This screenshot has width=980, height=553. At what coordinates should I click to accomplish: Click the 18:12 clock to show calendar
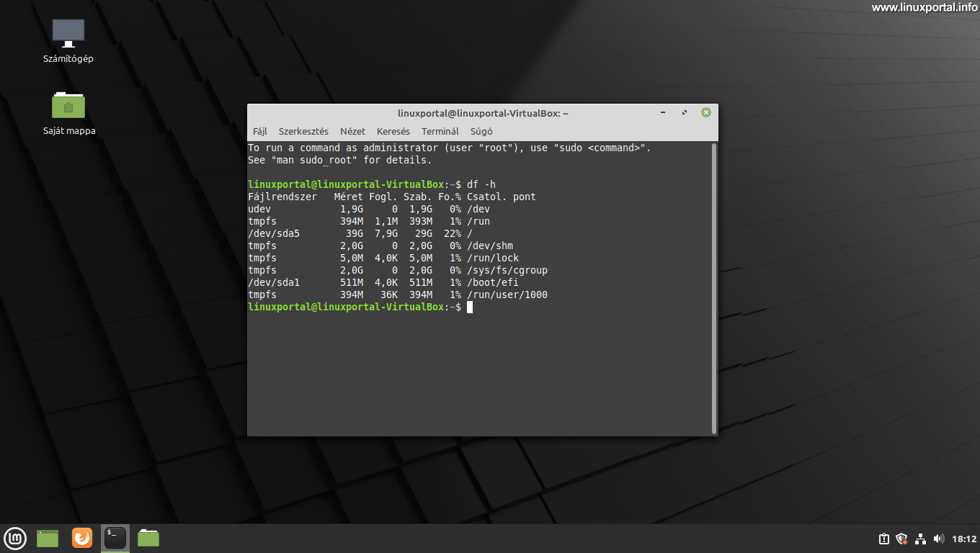point(963,538)
